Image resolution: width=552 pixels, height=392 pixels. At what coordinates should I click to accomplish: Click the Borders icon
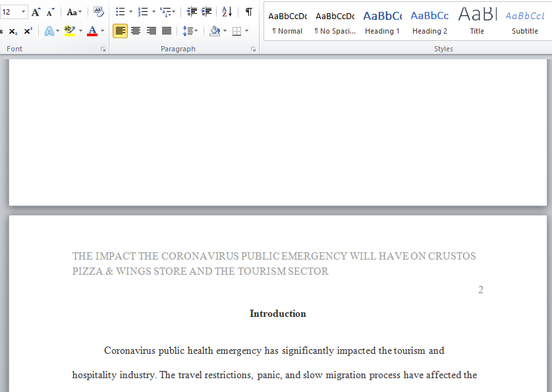coord(237,31)
